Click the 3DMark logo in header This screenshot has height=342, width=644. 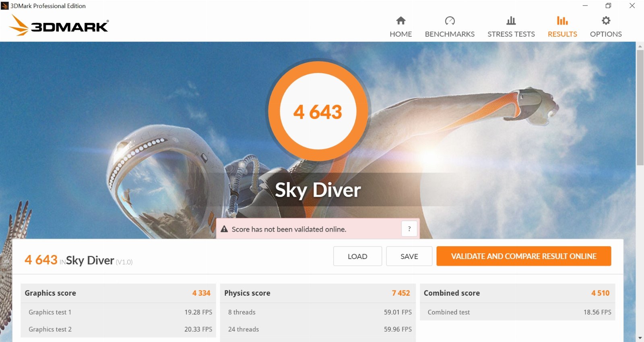click(59, 25)
